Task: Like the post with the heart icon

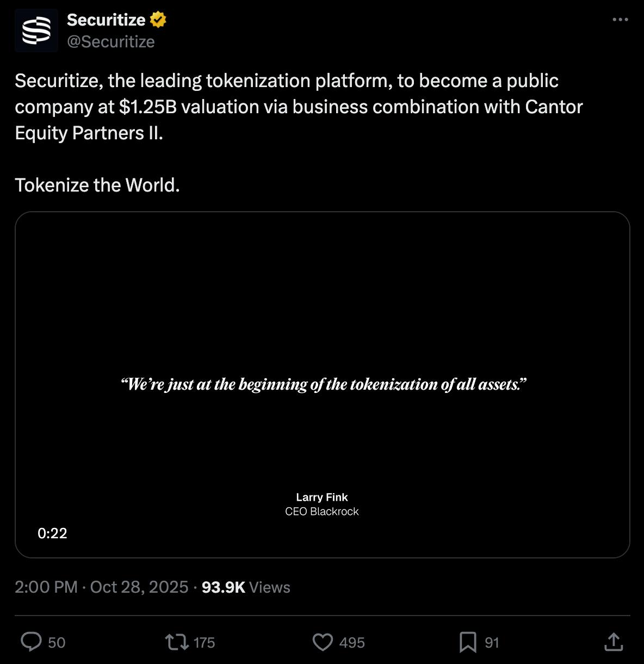Action: (x=323, y=642)
